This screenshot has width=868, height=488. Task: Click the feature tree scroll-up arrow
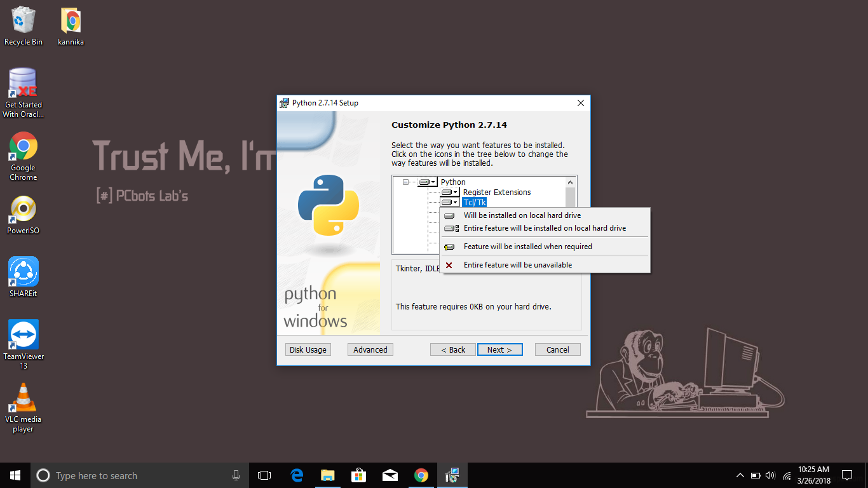571,182
